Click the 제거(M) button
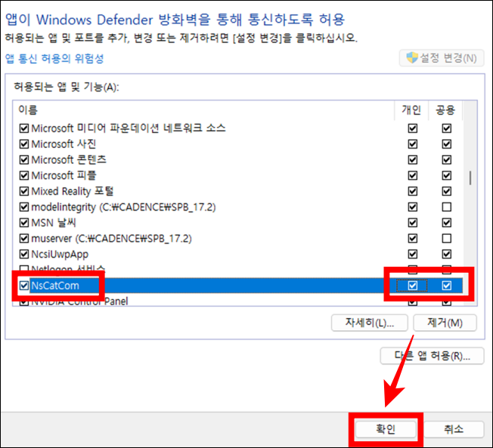This screenshot has width=493, height=448. (445, 323)
